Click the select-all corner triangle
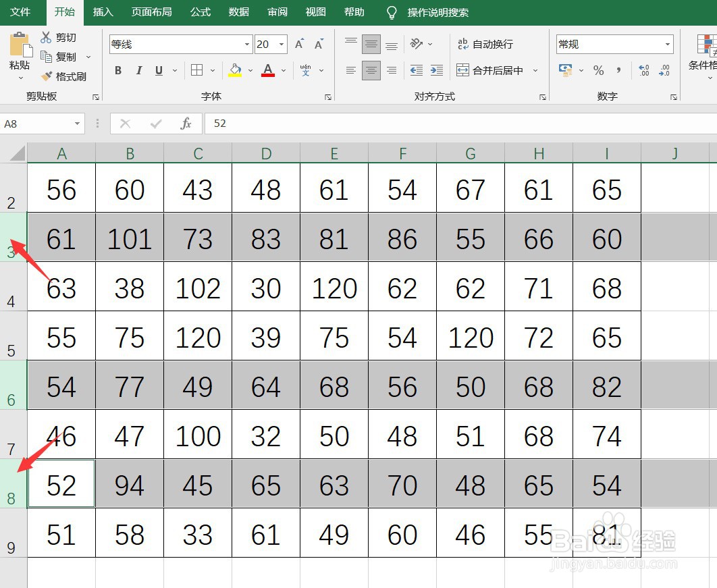This screenshot has width=717, height=588. click(17, 153)
